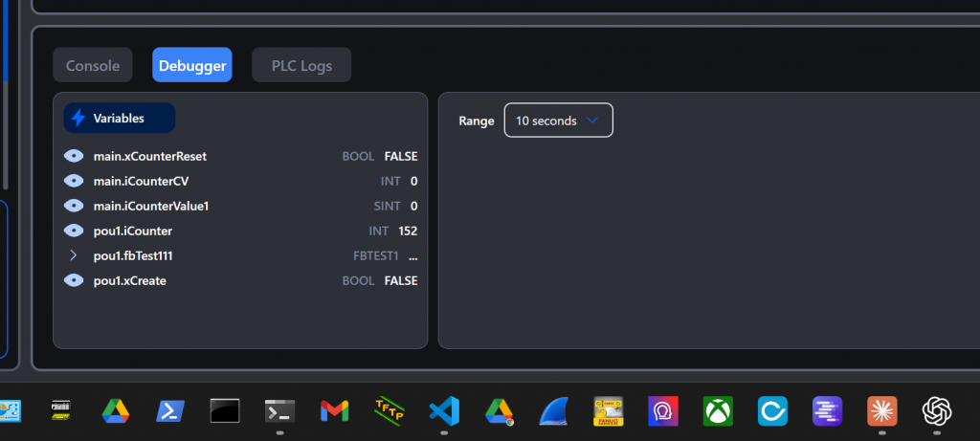Toggle eye icon next to pou1.xCreate
Viewport: 980px width, 441px height.
[74, 280]
